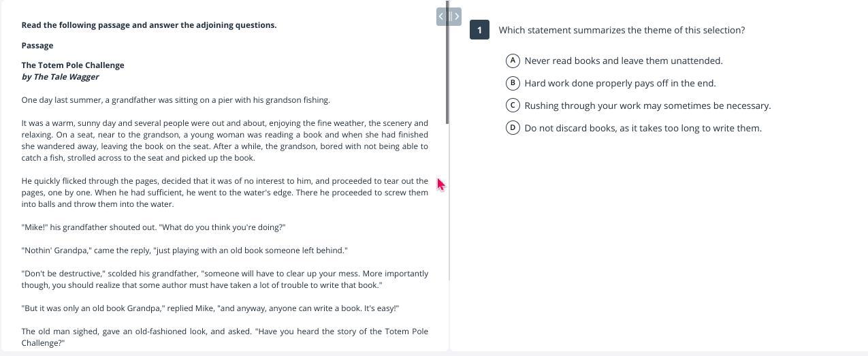
Task: Select answer option B circle
Action: [513, 83]
